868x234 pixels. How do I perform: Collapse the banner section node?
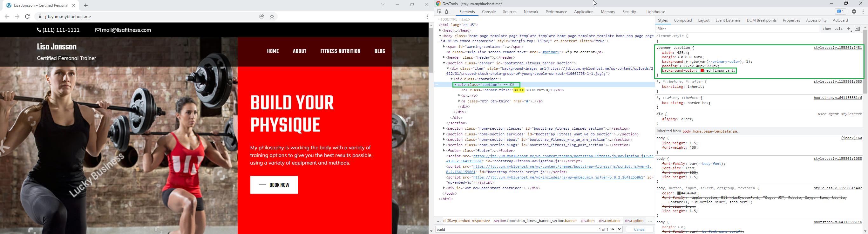tap(444, 63)
